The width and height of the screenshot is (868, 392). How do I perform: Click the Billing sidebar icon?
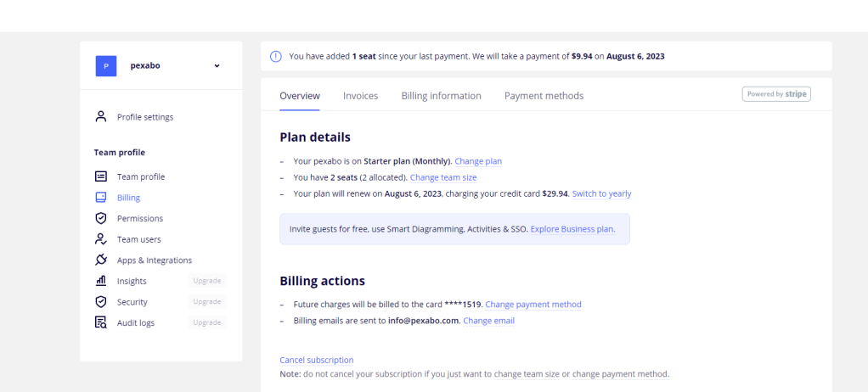pyautogui.click(x=101, y=198)
